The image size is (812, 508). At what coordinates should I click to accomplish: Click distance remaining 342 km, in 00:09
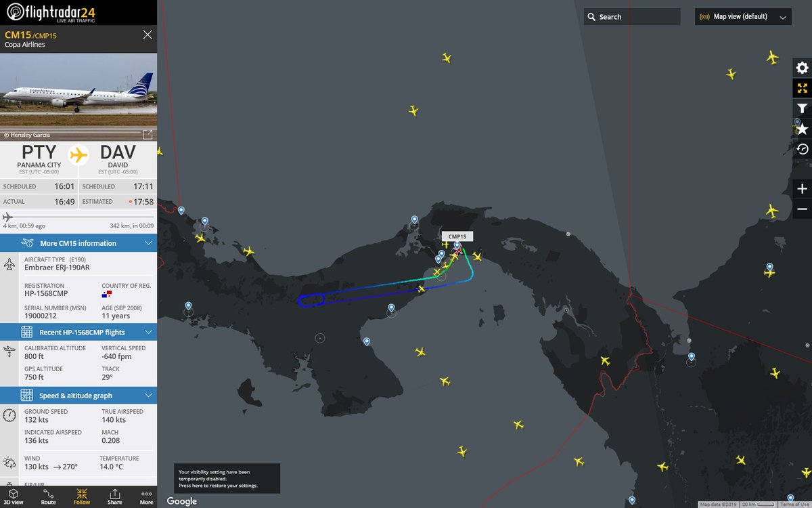pos(132,226)
